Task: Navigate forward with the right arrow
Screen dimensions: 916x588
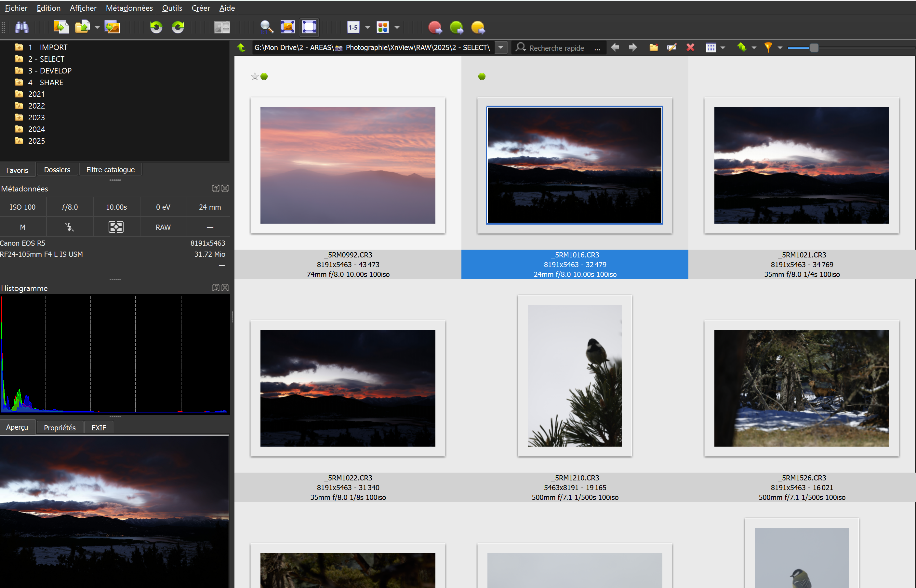Action: click(633, 47)
